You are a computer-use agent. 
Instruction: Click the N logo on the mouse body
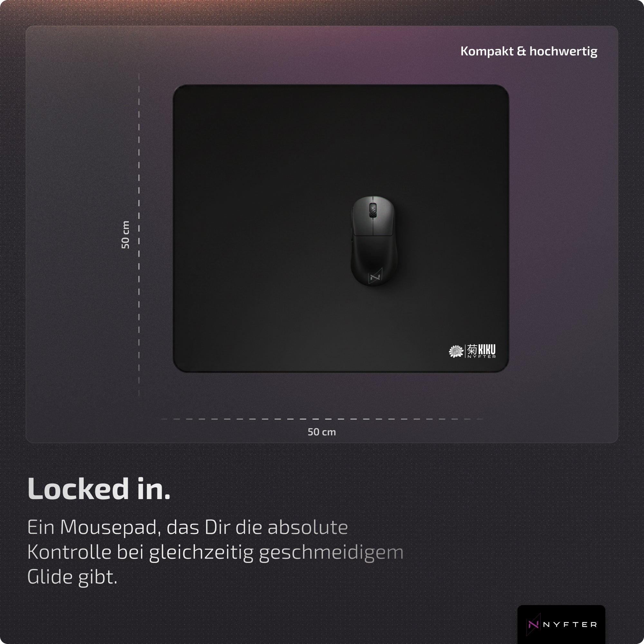point(375,276)
